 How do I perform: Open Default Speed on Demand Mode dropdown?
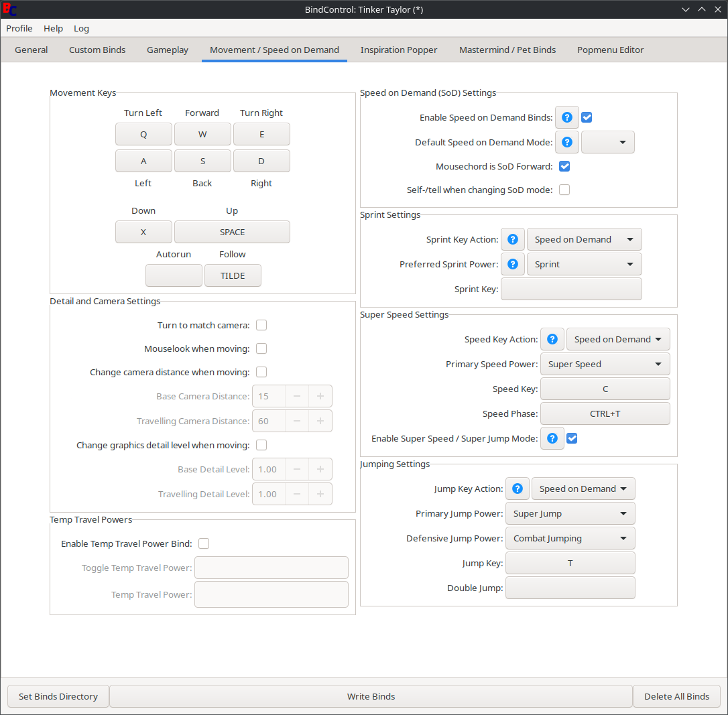607,142
